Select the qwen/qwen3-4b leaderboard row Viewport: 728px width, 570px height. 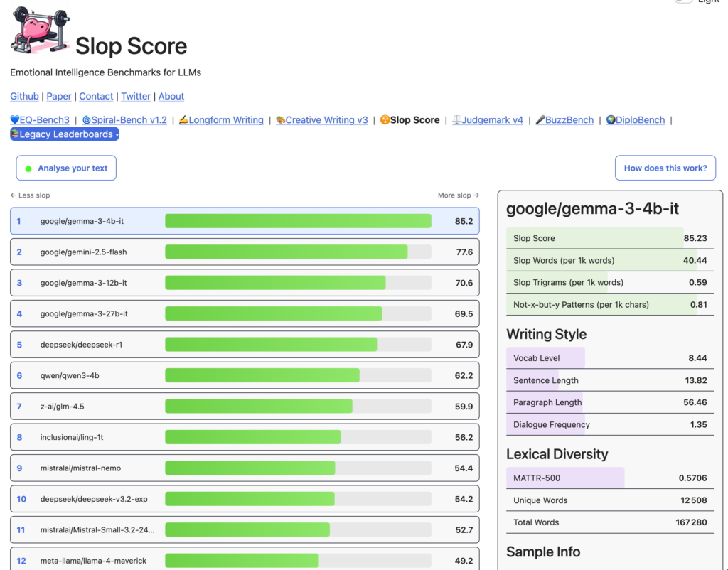245,375
